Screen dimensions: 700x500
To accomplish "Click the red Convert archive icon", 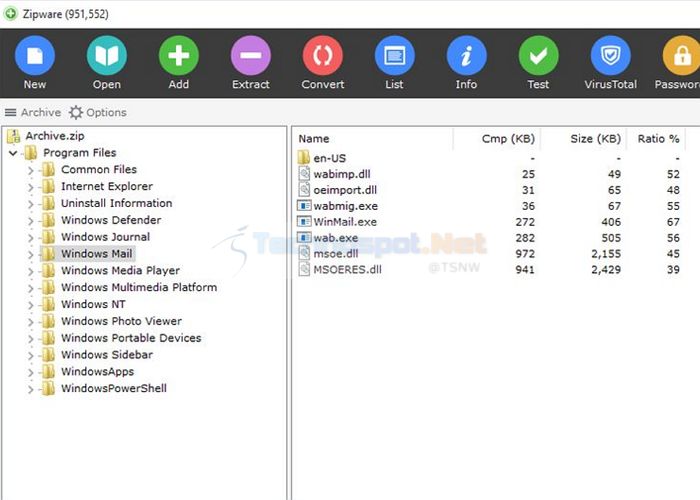I will 323,56.
